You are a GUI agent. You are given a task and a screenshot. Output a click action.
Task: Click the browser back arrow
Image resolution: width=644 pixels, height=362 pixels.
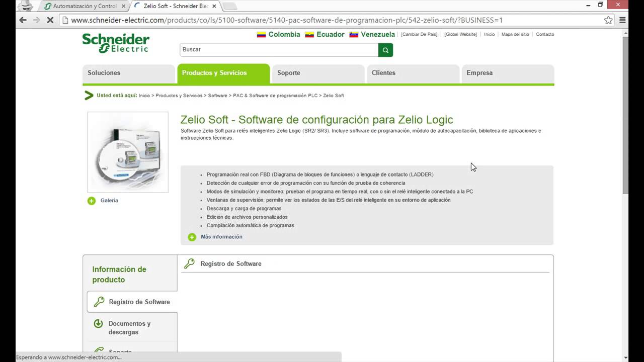(22, 20)
